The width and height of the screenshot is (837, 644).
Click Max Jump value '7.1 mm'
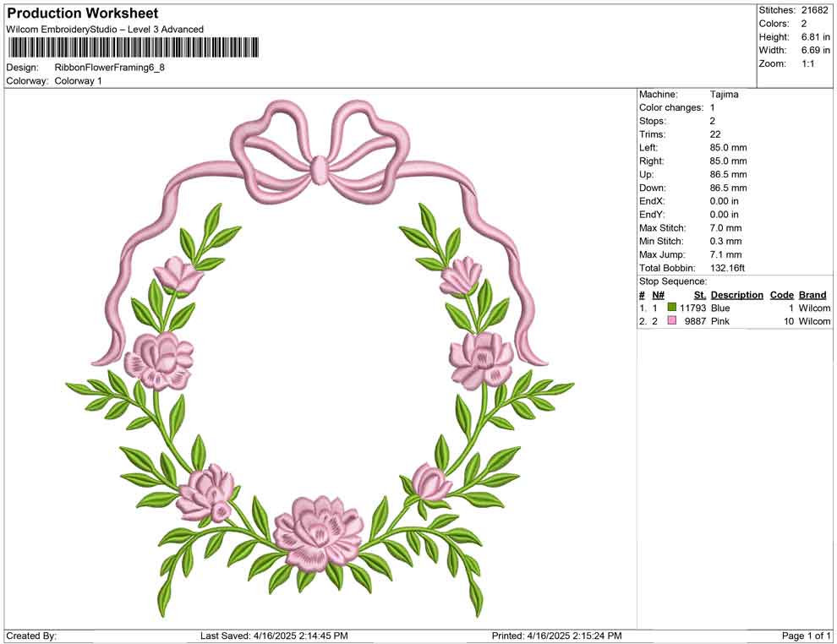(726, 254)
